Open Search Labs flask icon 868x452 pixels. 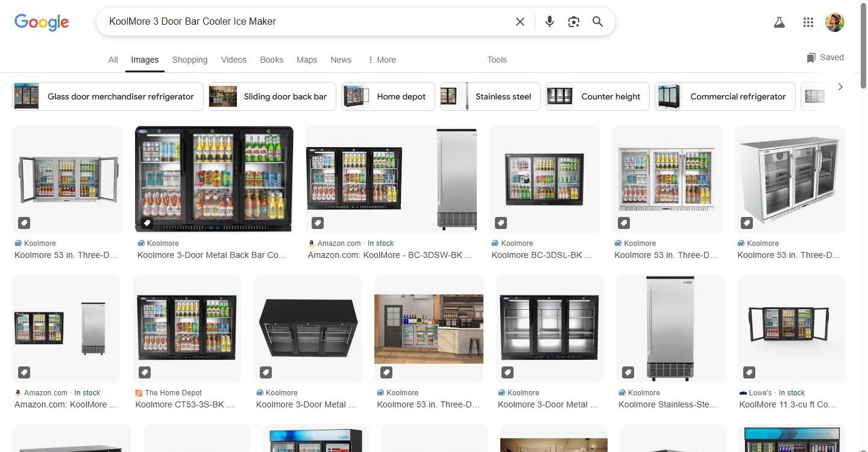click(779, 22)
